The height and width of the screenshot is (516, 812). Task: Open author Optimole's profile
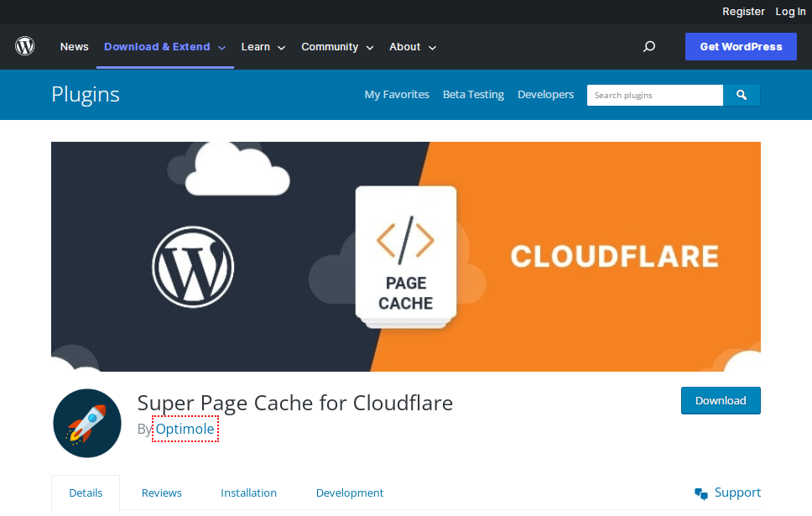point(185,429)
